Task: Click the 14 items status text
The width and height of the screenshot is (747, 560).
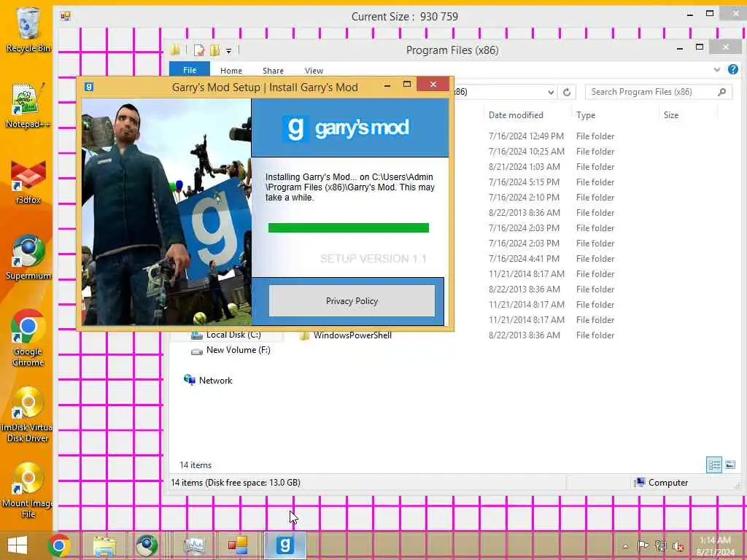Action: click(196, 465)
